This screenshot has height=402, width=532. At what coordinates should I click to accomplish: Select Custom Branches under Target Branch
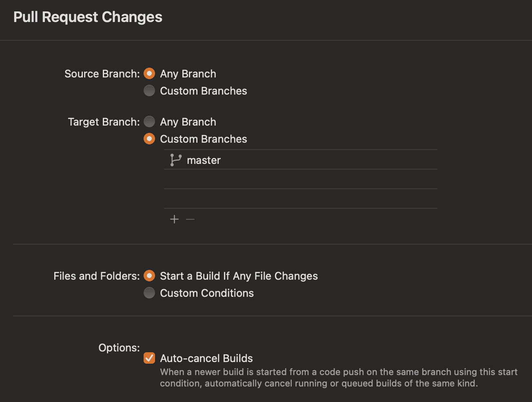click(x=149, y=139)
